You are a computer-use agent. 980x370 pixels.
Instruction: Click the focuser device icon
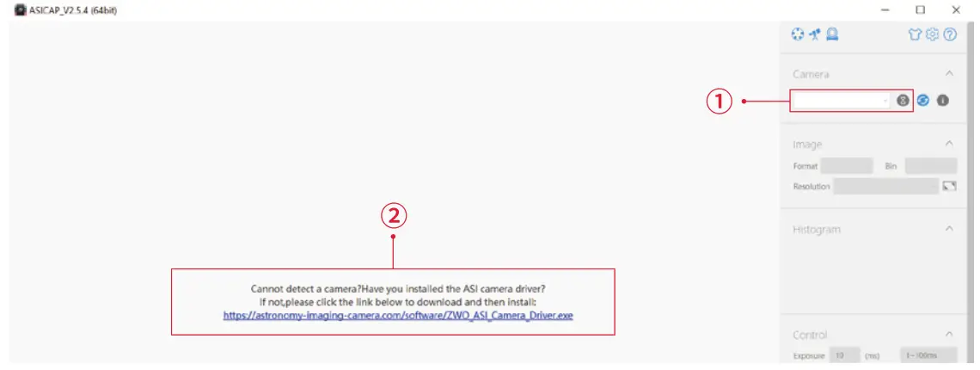tap(832, 34)
